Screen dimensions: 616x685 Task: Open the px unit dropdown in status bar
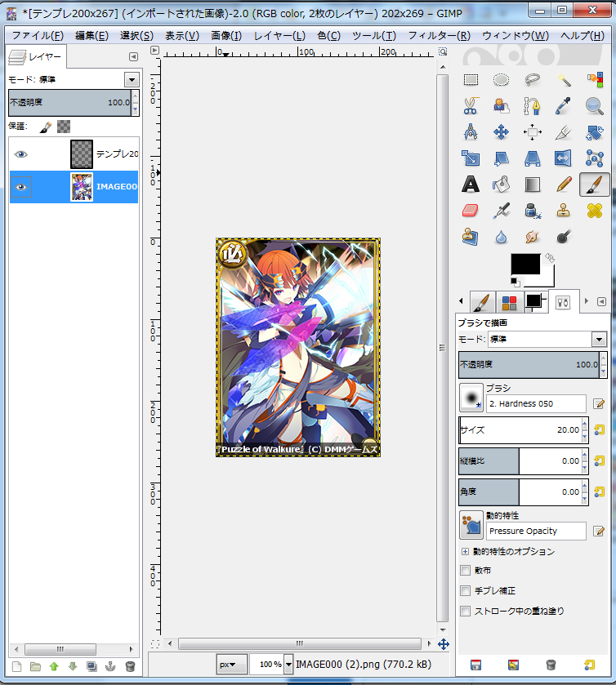click(231, 664)
